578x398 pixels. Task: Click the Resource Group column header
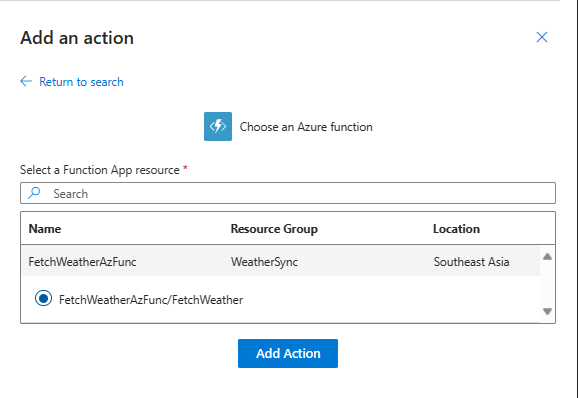[274, 229]
